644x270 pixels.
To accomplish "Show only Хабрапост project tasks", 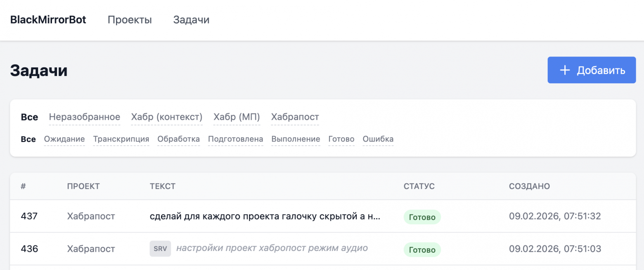I will click(x=295, y=117).
